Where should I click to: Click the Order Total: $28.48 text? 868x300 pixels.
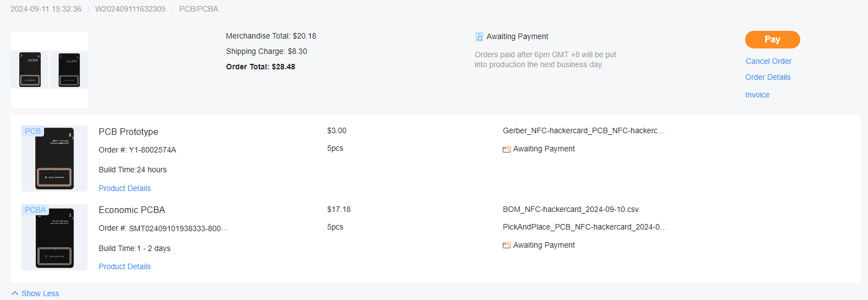(261, 67)
